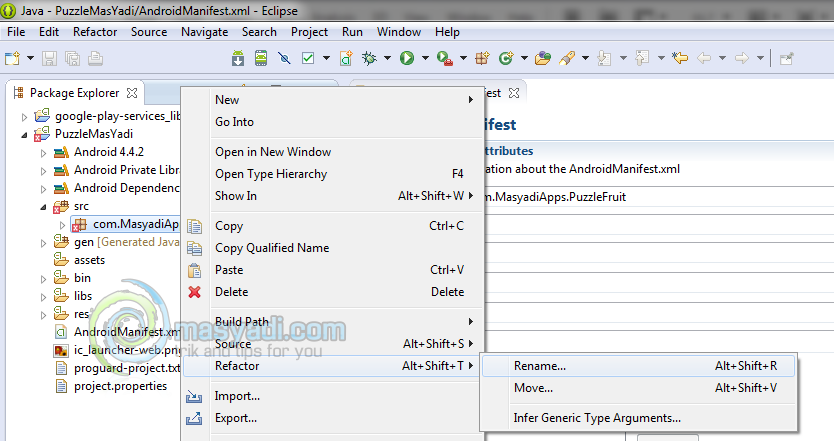
Task: Open the Navigate menu
Action: [x=204, y=32]
